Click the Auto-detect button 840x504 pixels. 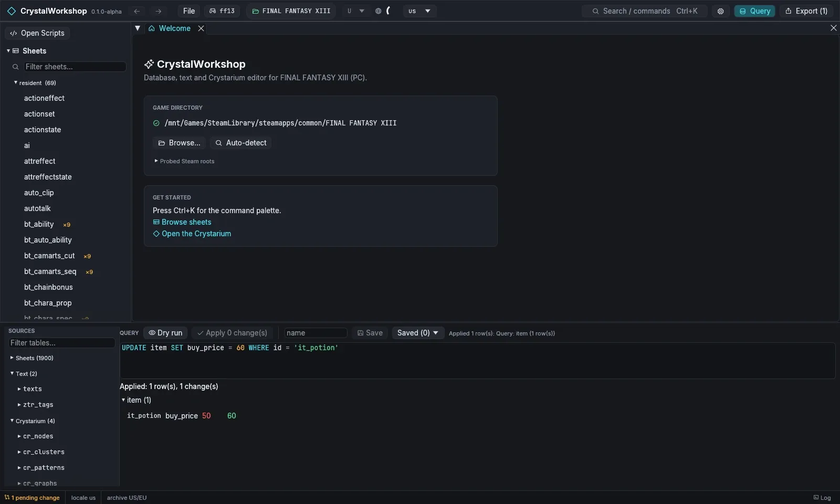[x=241, y=143]
